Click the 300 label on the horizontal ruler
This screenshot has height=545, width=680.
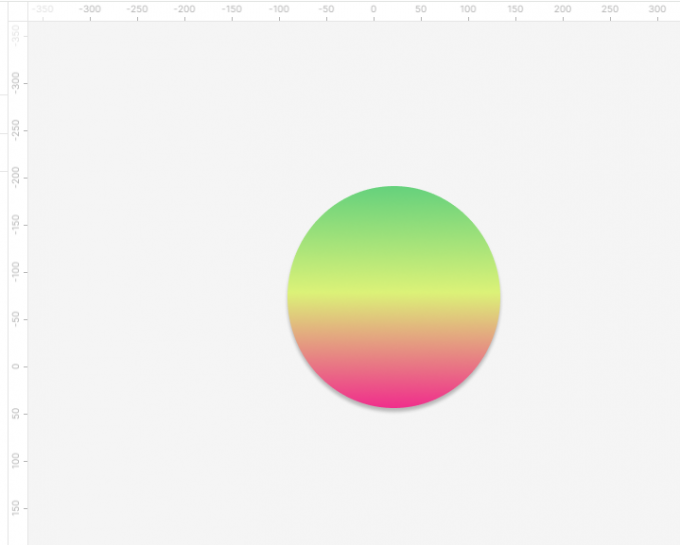pyautogui.click(x=657, y=9)
